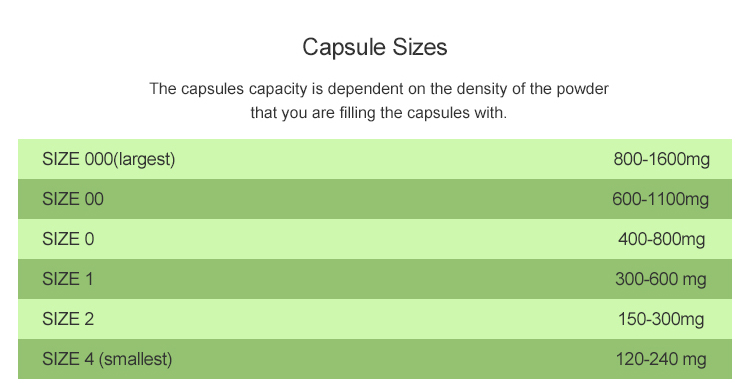Select the SIZE 00 row label
The width and height of the screenshot is (750, 383).
[73, 199]
